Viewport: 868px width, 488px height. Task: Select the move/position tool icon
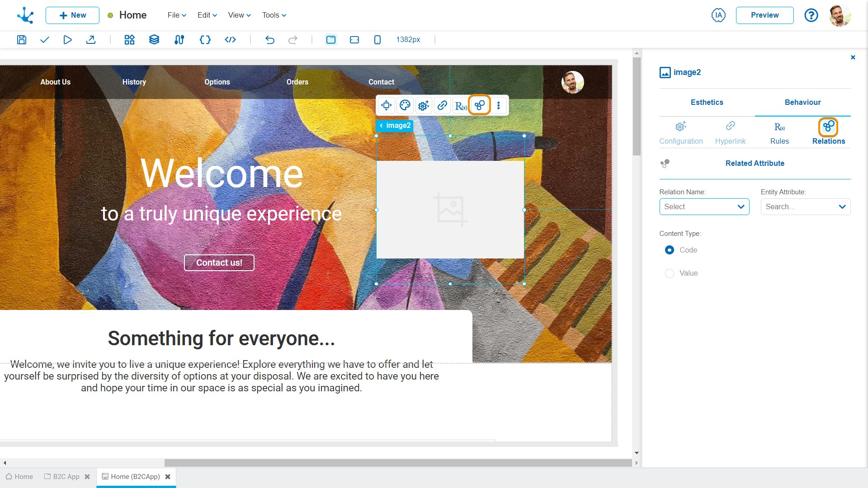pos(387,105)
